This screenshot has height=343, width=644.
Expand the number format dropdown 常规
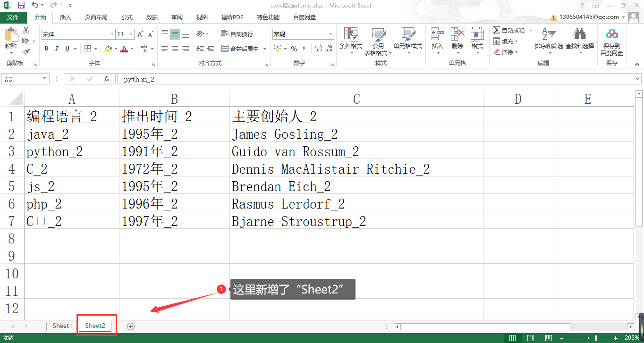[331, 34]
